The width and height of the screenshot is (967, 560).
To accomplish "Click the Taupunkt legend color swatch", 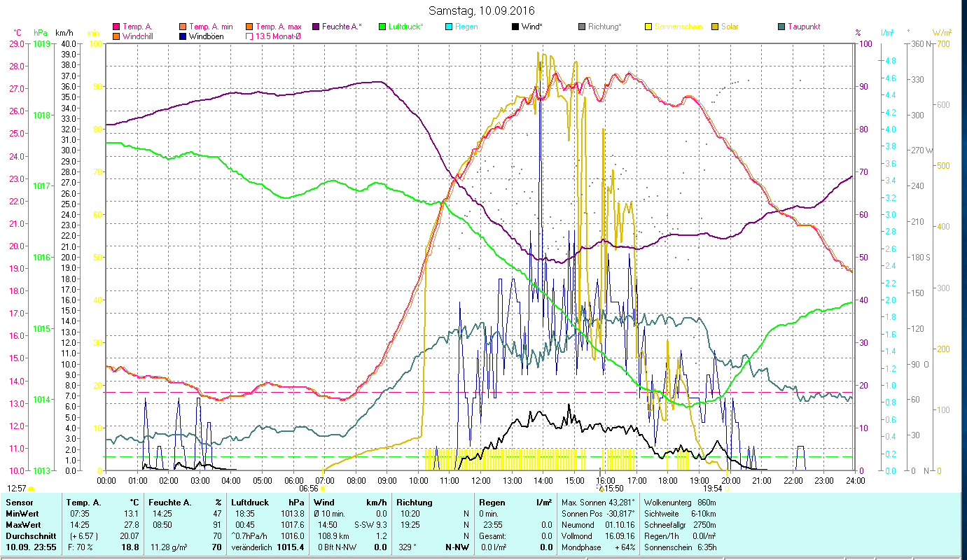I will coord(781,27).
